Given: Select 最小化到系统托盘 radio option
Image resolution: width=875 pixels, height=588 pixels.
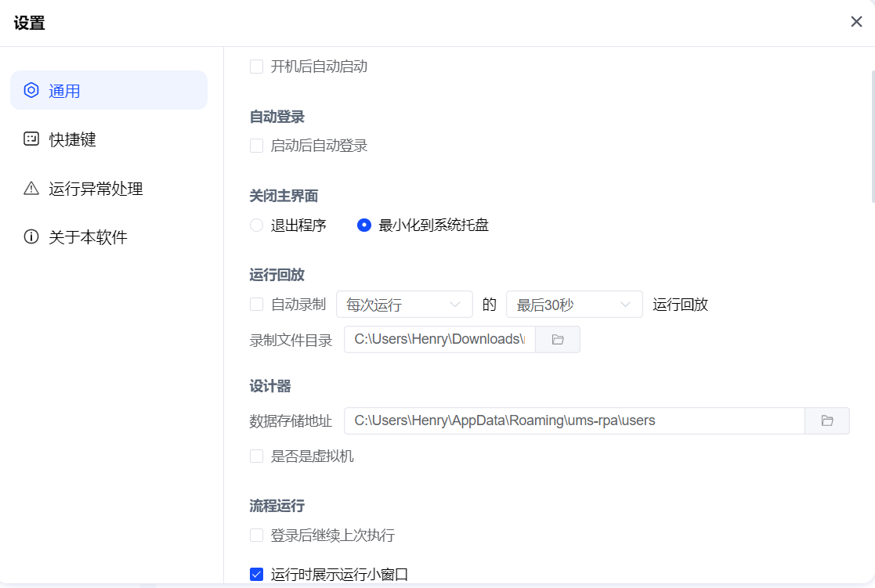Looking at the screenshot, I should tap(363, 225).
